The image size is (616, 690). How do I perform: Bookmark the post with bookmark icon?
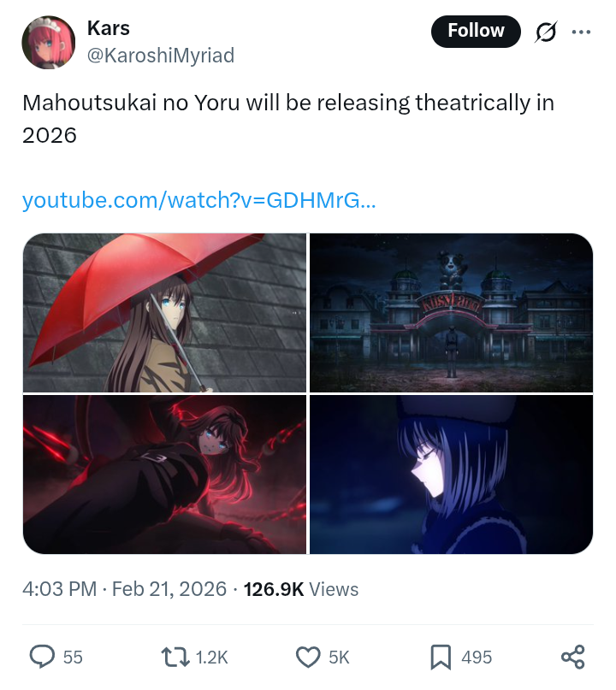tap(441, 657)
